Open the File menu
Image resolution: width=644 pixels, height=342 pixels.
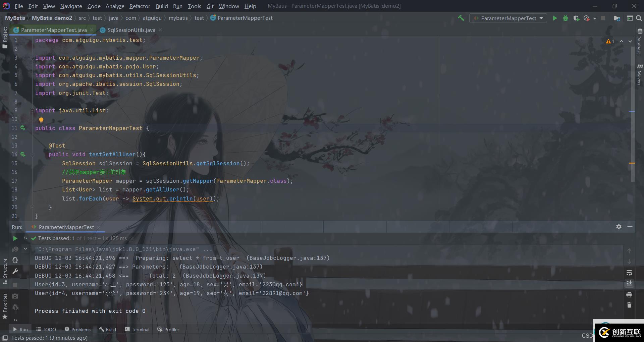[19, 6]
